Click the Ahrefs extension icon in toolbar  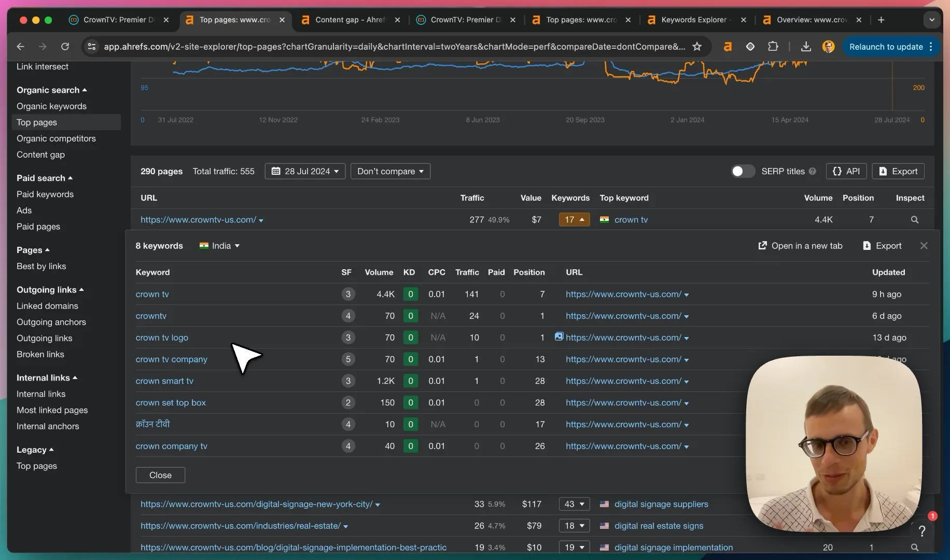pyautogui.click(x=728, y=47)
